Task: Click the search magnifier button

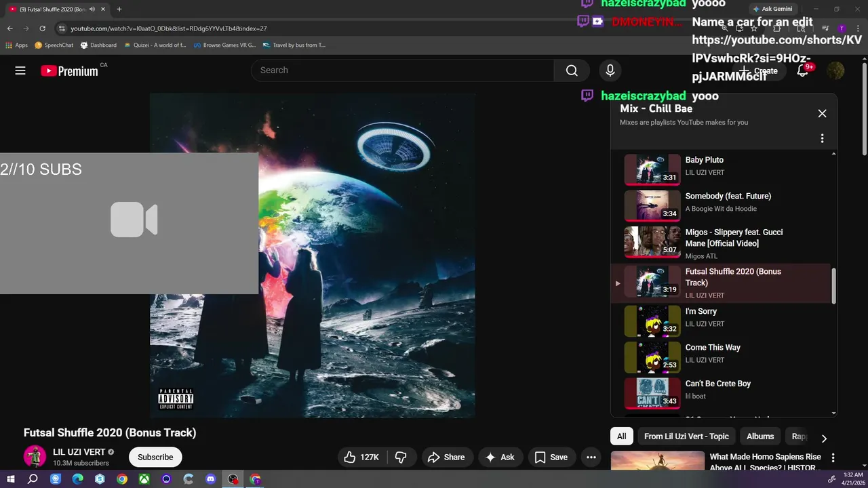Action: point(572,70)
